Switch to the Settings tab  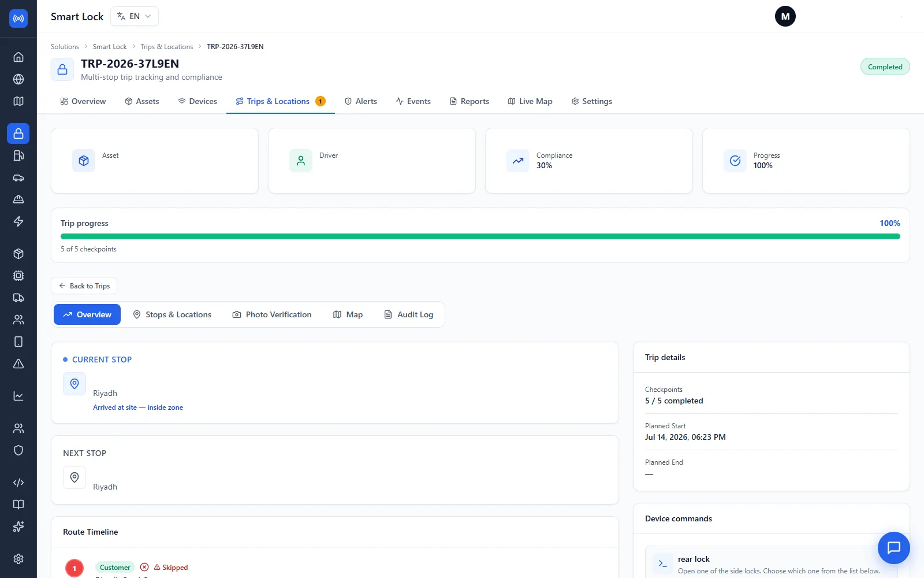pos(592,101)
